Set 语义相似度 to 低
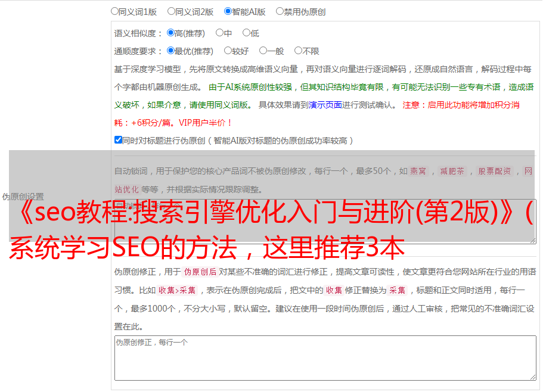The image size is (543, 392). click(x=246, y=33)
